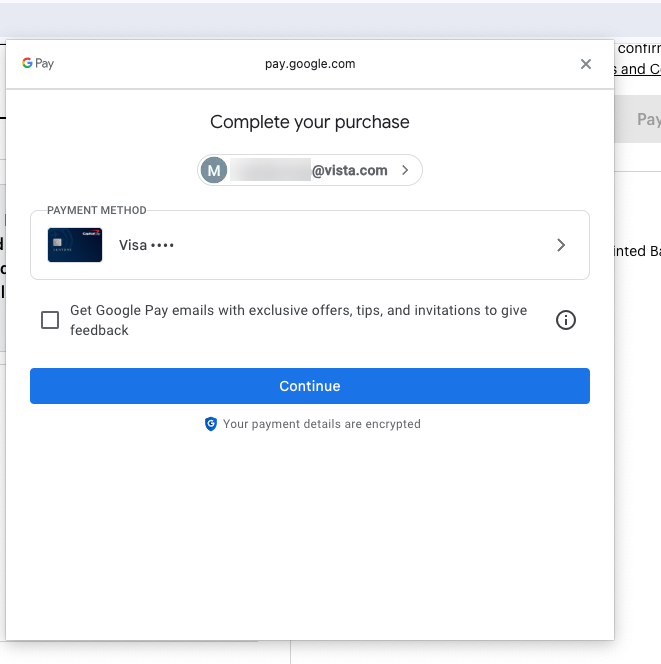Click the encrypted shield icon

coord(210,424)
